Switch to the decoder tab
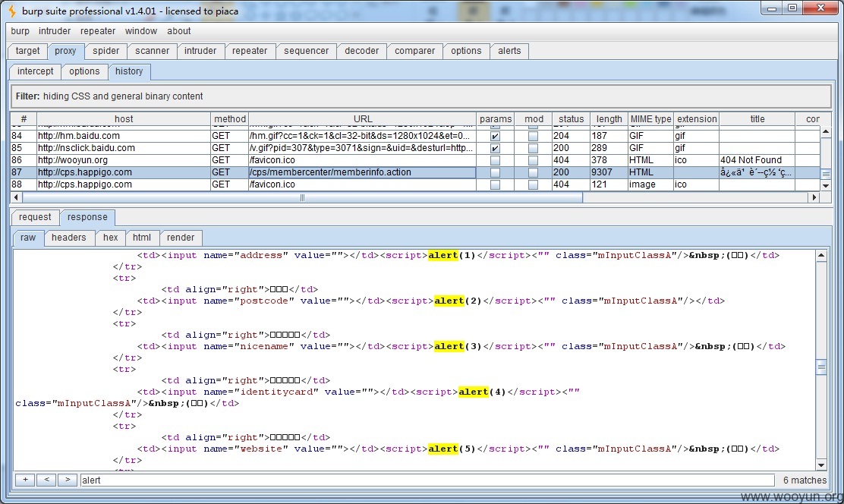Viewport: 844px width, 504px height. click(362, 51)
